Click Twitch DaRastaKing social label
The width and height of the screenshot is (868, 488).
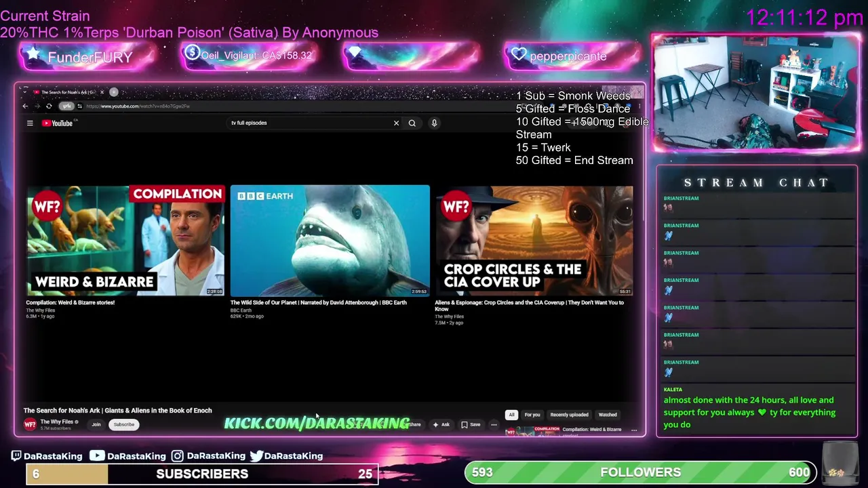[47, 456]
